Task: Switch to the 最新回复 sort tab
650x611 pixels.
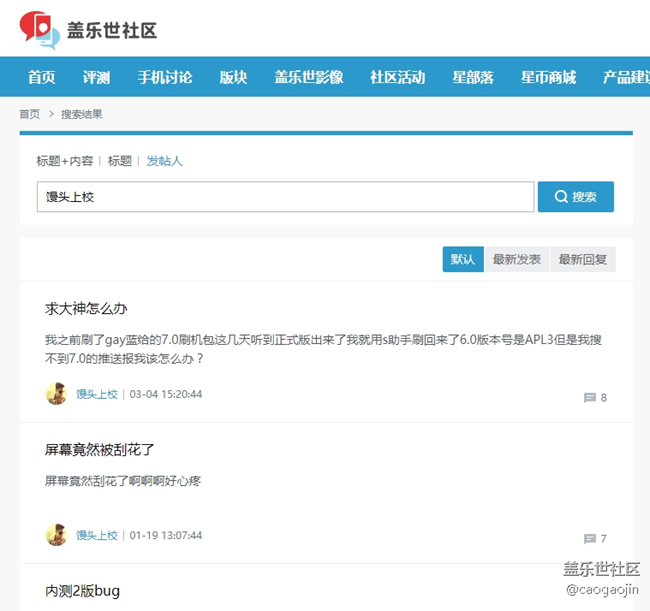Action: point(583,260)
